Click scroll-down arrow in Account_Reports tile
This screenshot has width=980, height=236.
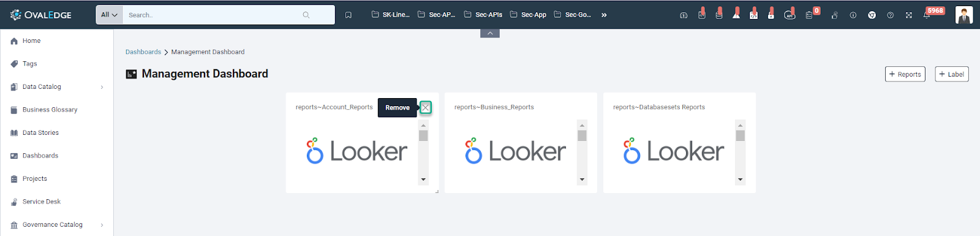[423, 180]
